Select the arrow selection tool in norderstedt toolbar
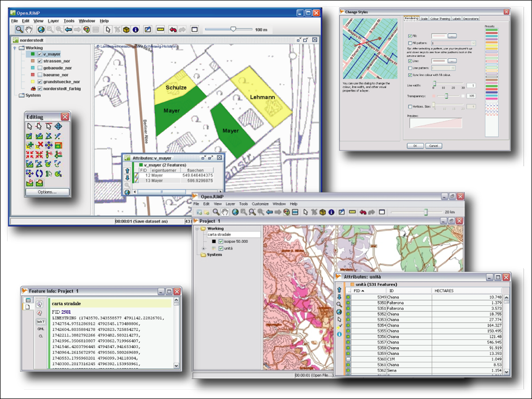532x399 pixels. 108,30
